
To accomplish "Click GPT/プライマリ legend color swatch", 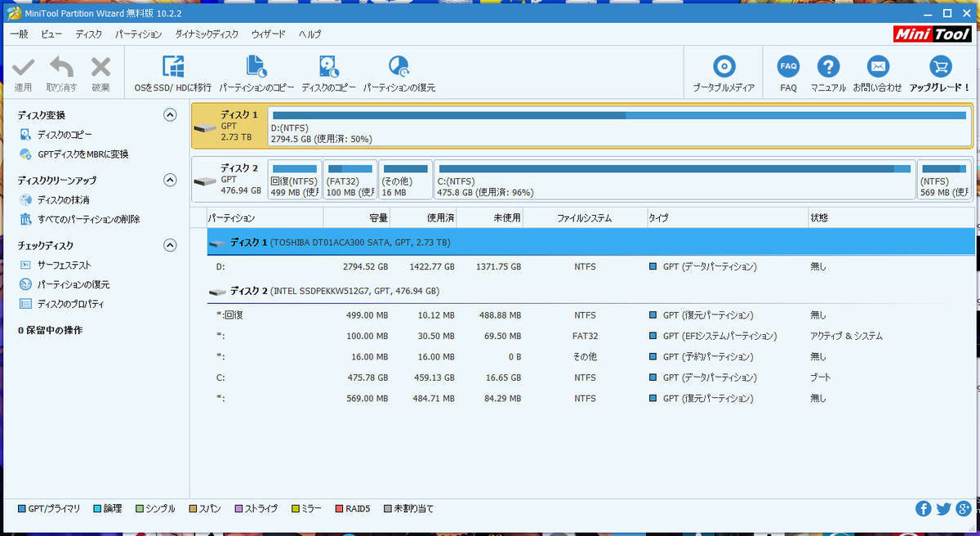I will (22, 509).
